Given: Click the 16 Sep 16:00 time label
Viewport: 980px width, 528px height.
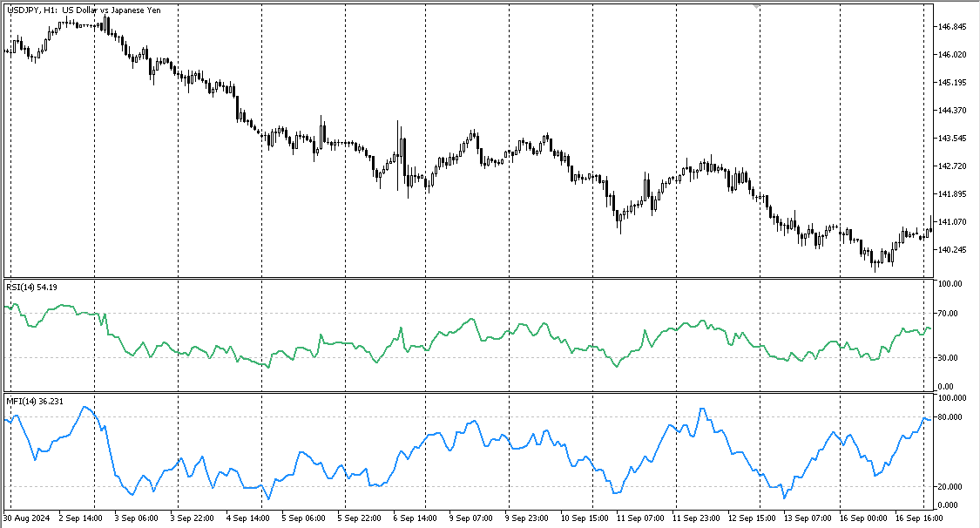Looking at the screenshot, I should [919, 518].
